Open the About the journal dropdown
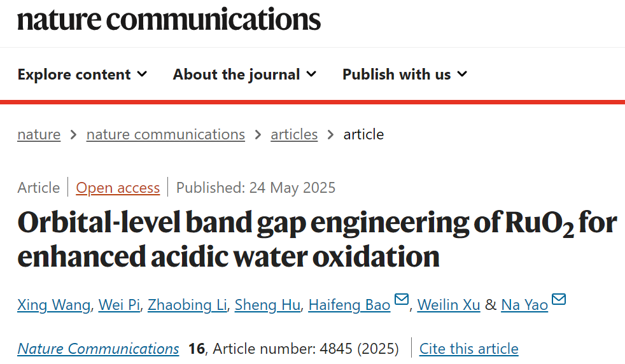 tap(244, 74)
